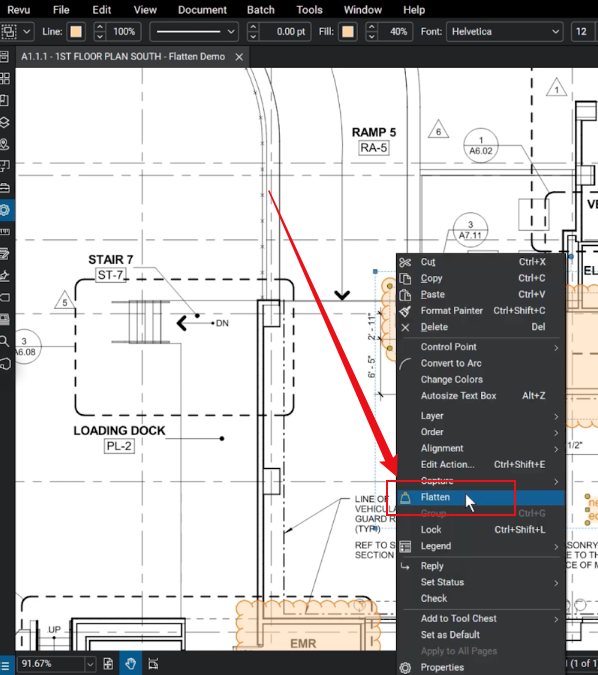Open the Search magnifier panel icon
Viewport: 598px width, 675px height.
4,342
